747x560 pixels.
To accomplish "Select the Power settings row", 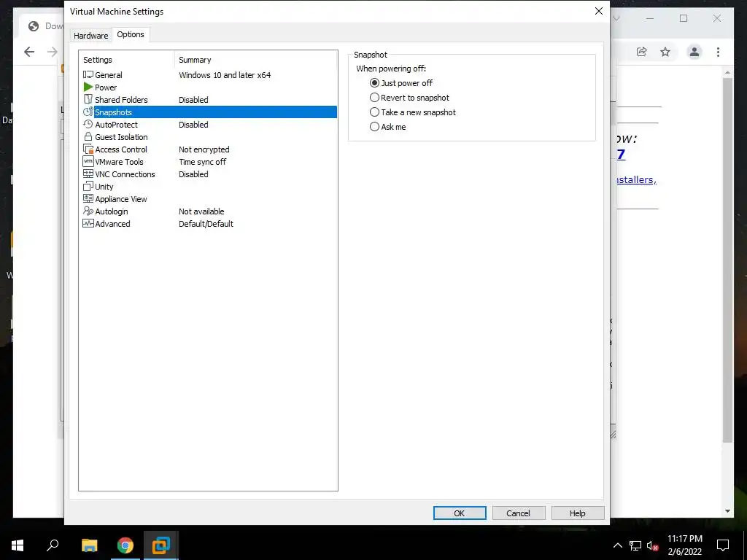I will [x=209, y=87].
